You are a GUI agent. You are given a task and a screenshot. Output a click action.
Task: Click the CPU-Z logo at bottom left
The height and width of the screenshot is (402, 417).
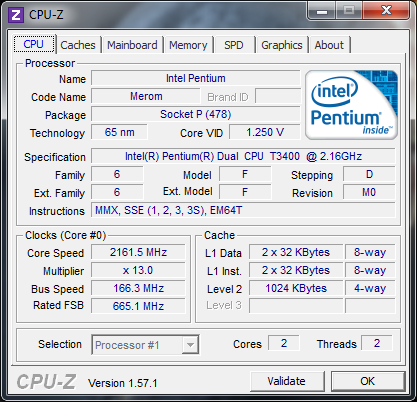click(46, 381)
